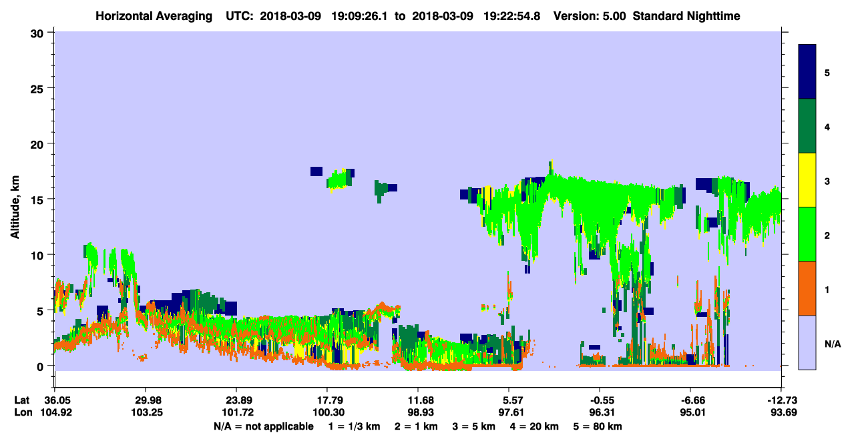Click the latitude value -12.73
This screenshot has height=445, width=868.
pos(781,400)
